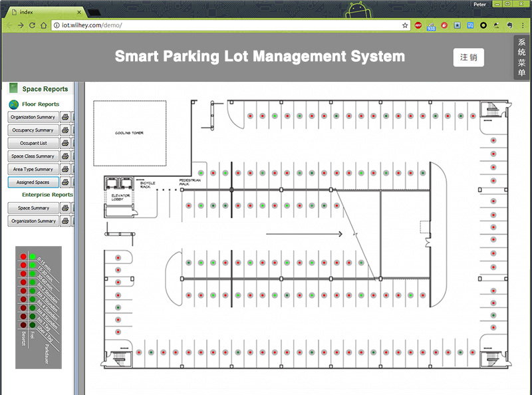The height and width of the screenshot is (395, 532).
Task: Click the 注销 logout button
Action: 469,57
